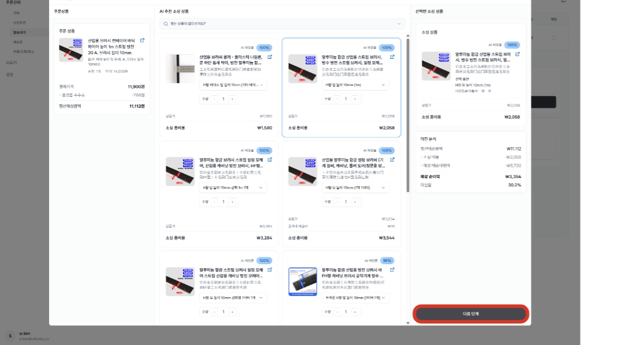This screenshot has height=345, width=644.
Task: Increase quantity on ₩3,544 card
Action: click(355, 202)
